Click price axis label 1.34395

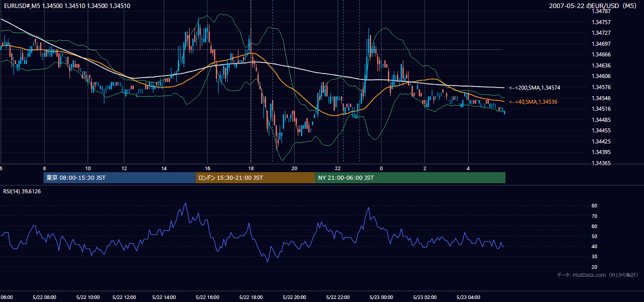pyautogui.click(x=602, y=152)
